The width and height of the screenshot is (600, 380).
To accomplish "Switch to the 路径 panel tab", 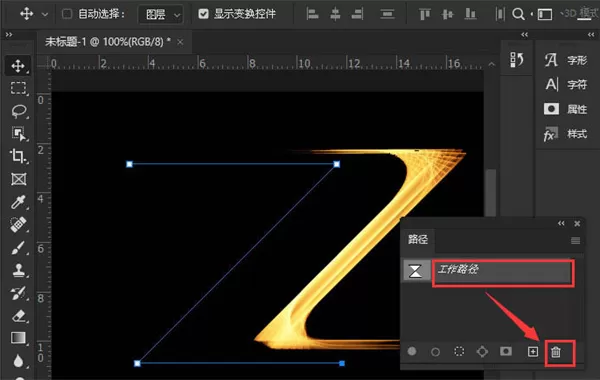I will [417, 240].
